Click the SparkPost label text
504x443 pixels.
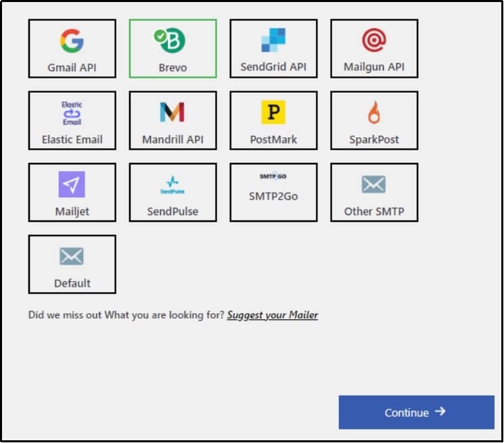[374, 140]
